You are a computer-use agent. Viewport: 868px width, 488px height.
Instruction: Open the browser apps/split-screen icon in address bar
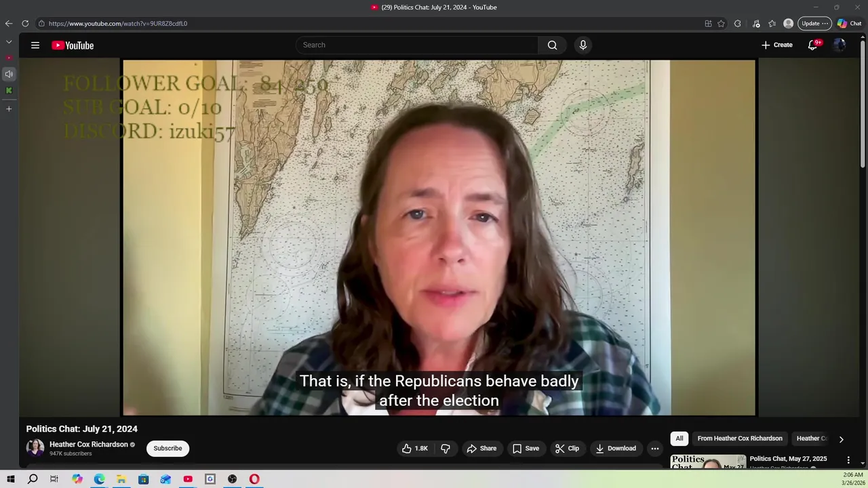tap(708, 23)
